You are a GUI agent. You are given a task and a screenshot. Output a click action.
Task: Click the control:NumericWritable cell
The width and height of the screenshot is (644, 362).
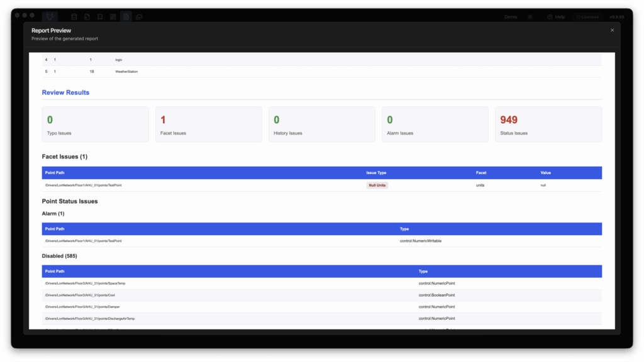tap(421, 241)
